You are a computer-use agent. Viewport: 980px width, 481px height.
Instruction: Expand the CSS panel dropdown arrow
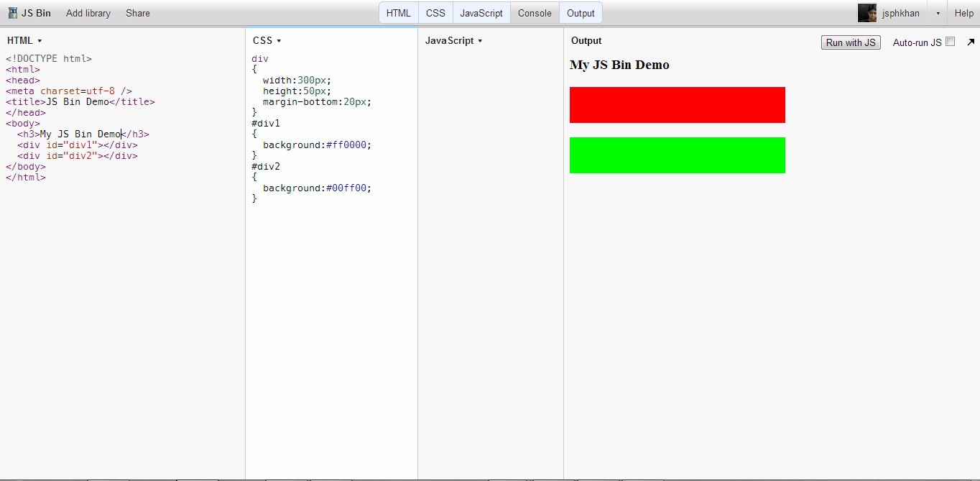pyautogui.click(x=279, y=41)
